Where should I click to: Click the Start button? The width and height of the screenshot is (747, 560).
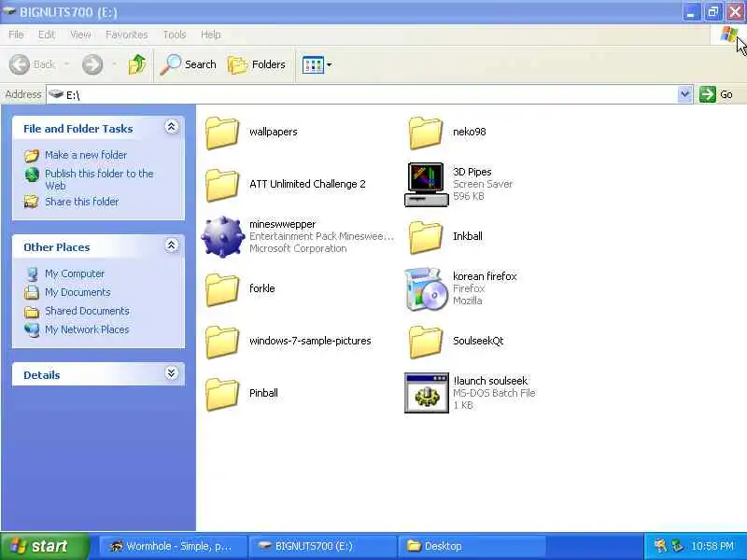[x=45, y=546]
